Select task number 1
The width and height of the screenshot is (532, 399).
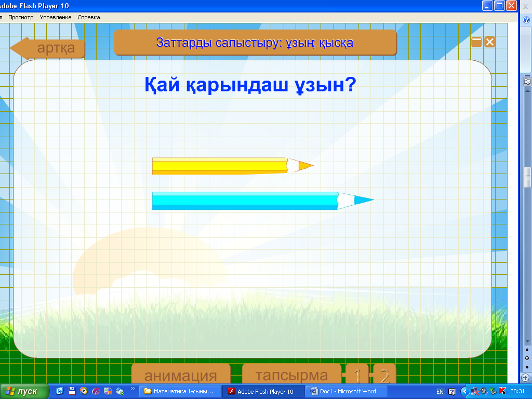pos(357,375)
